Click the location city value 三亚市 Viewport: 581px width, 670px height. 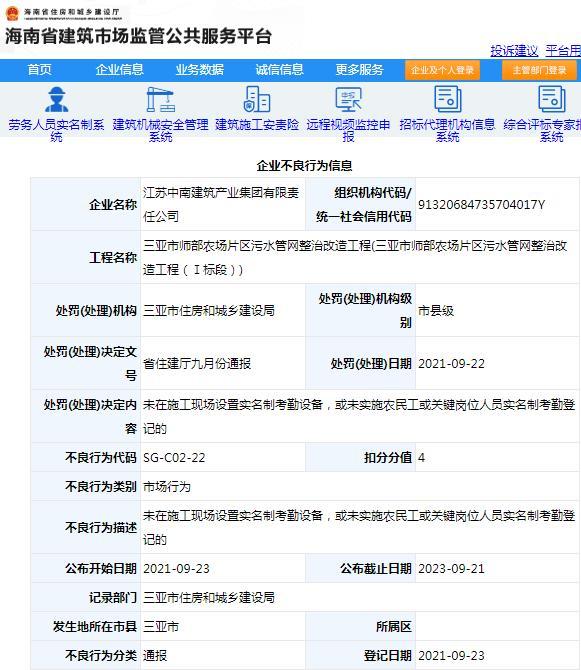[161, 627]
